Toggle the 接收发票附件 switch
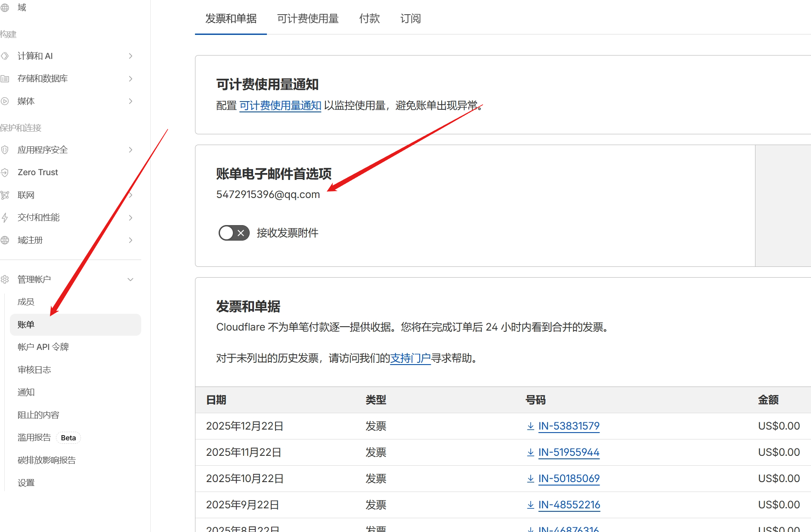This screenshot has height=532, width=811. pos(234,233)
